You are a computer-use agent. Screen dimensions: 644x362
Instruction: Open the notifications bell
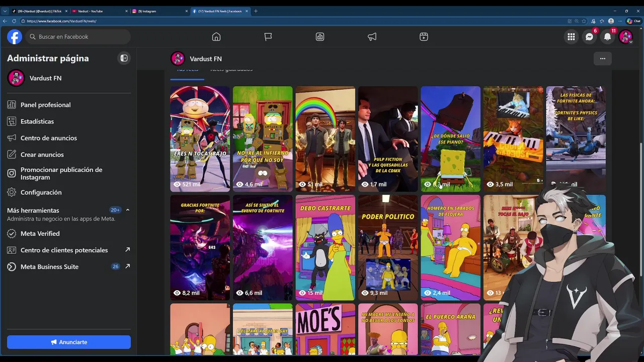point(607,37)
